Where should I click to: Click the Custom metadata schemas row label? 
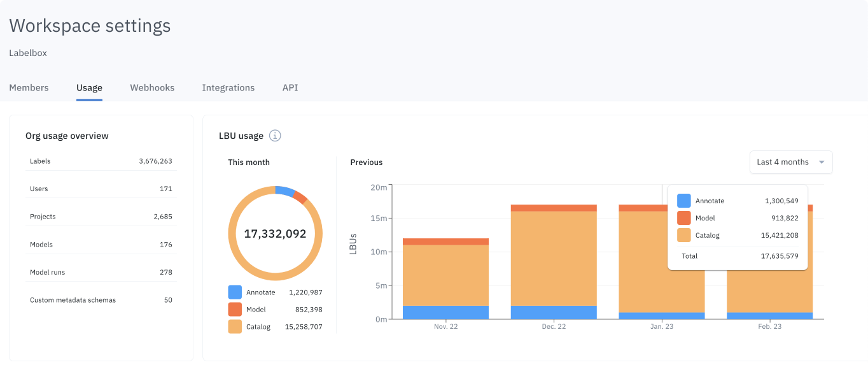tap(73, 300)
